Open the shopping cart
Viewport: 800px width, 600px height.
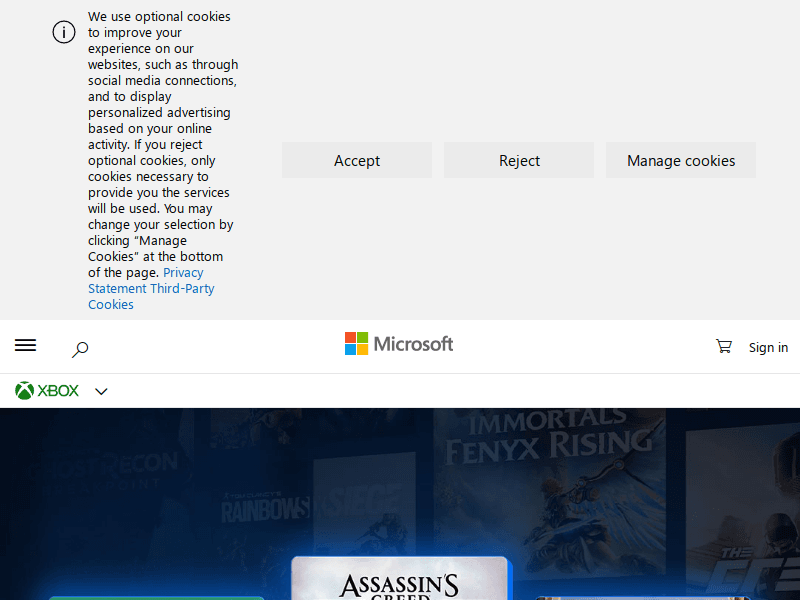point(724,346)
